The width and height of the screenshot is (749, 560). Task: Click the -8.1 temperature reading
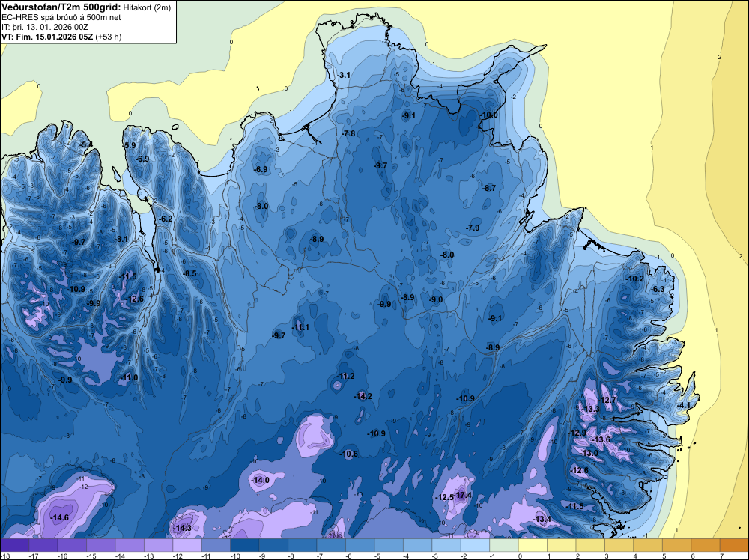click(x=121, y=239)
